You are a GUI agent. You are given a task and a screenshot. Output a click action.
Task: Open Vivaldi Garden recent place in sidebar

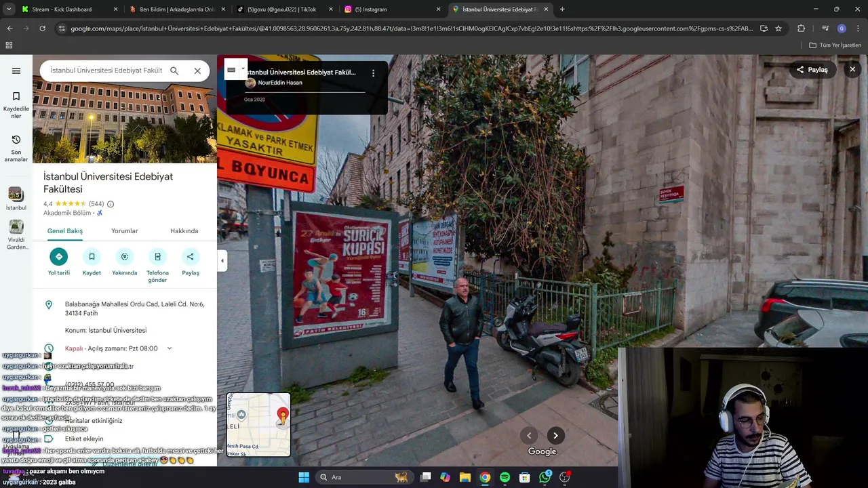coord(16,235)
